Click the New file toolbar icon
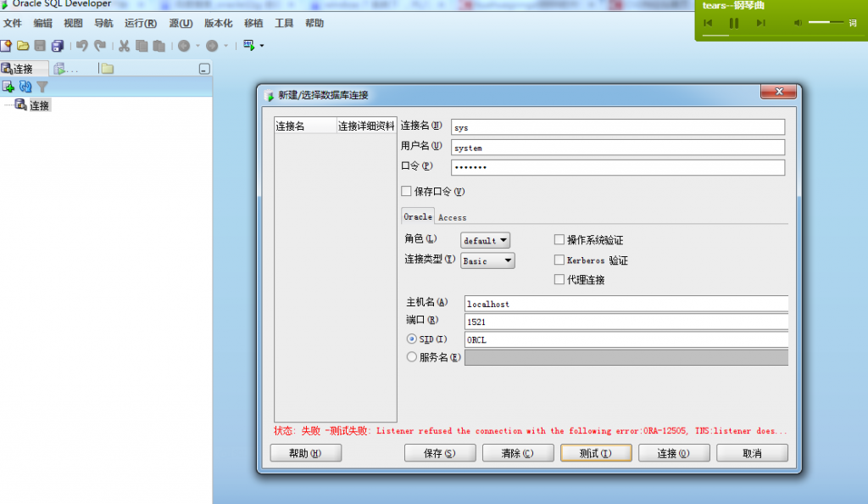868x504 pixels. (x=6, y=46)
